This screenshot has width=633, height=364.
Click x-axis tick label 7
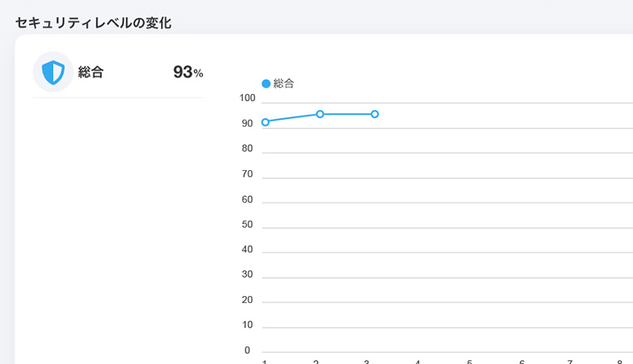tap(570, 362)
